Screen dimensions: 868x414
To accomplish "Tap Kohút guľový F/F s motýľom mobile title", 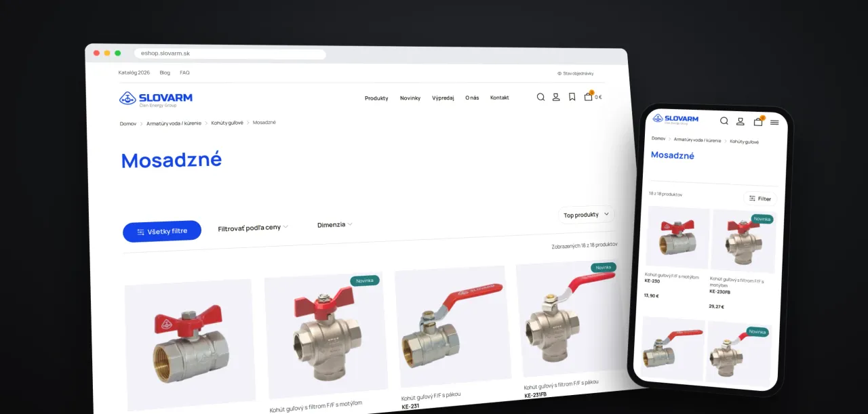I will click(672, 275).
